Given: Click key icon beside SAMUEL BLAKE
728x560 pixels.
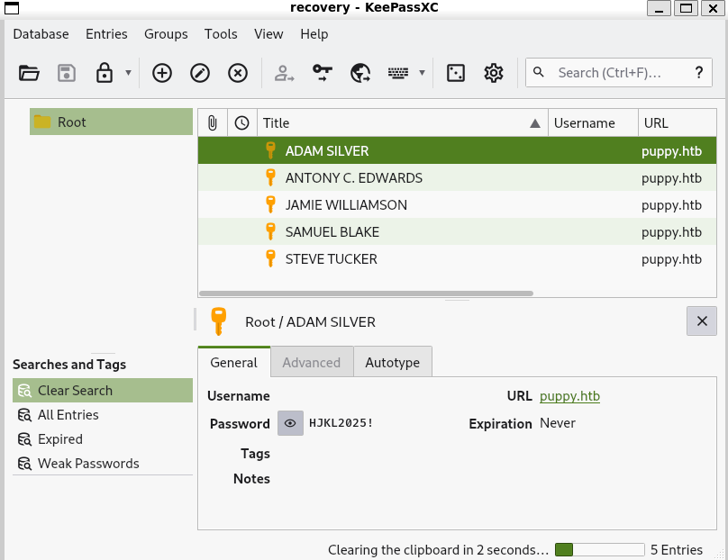Looking at the screenshot, I should (x=270, y=231).
